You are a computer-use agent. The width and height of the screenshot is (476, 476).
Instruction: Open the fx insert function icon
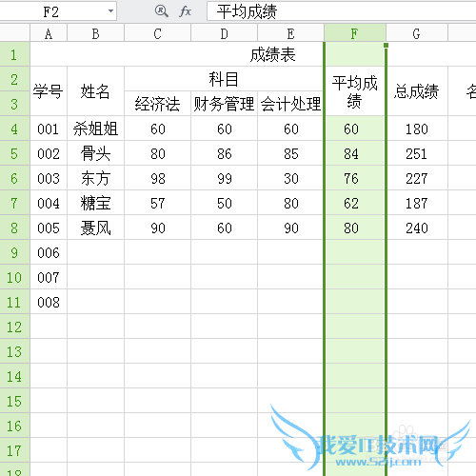186,11
